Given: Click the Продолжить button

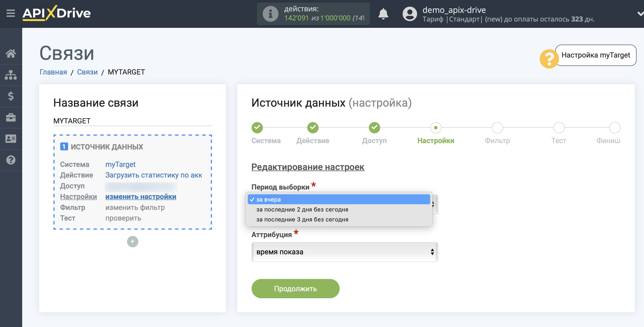Looking at the screenshot, I should tap(295, 289).
